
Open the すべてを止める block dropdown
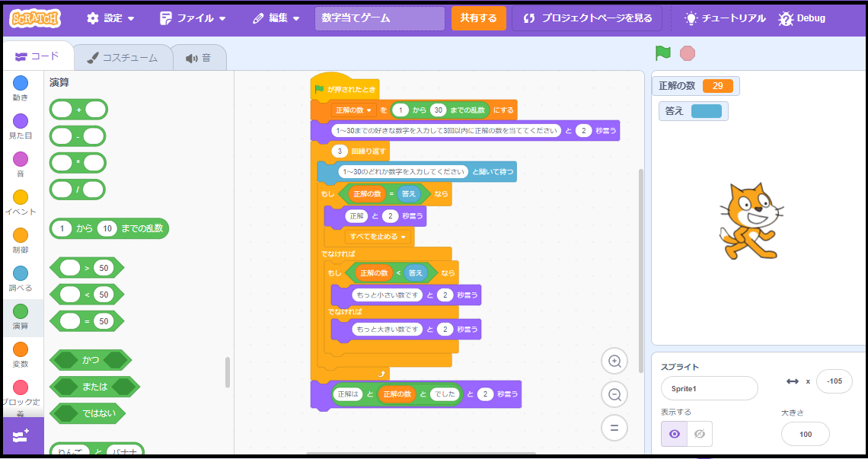[378, 237]
